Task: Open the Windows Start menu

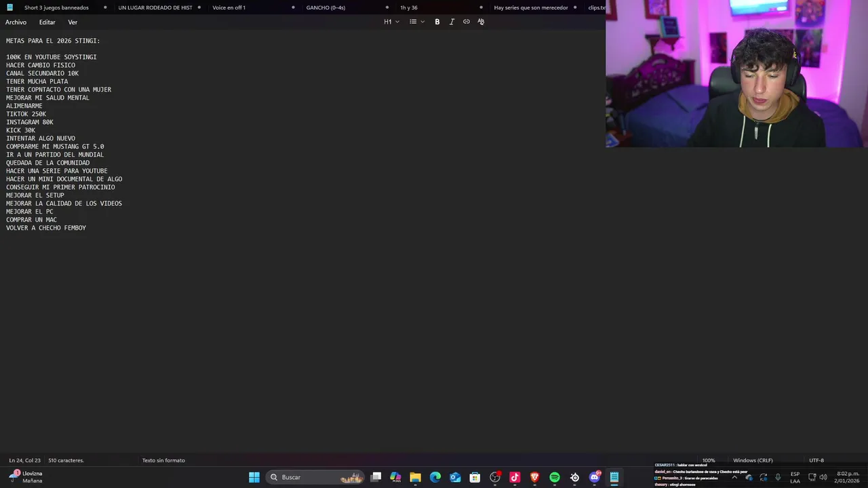Action: (254, 477)
